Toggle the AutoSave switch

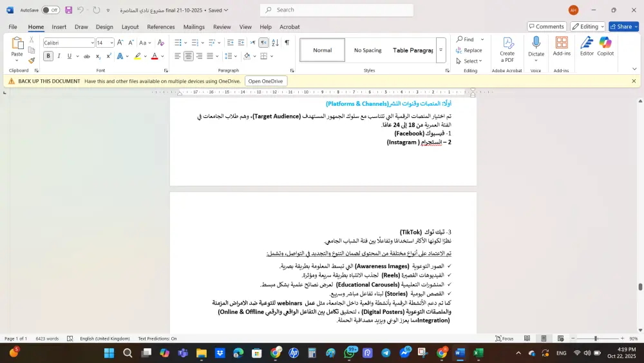click(x=50, y=10)
